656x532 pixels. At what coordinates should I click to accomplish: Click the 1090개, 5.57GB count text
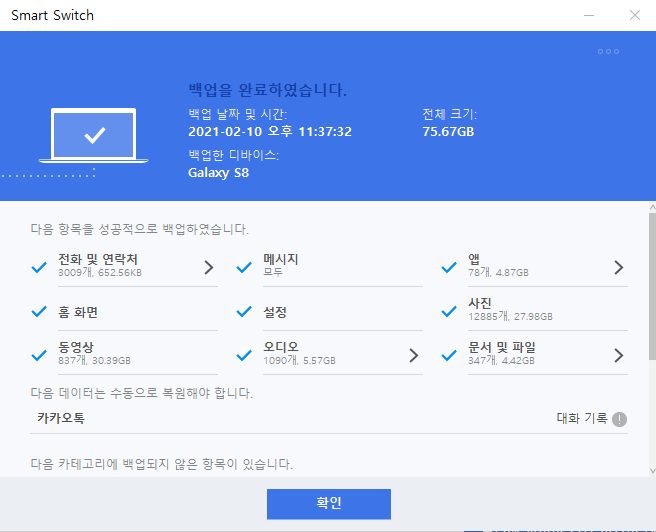tap(300, 361)
